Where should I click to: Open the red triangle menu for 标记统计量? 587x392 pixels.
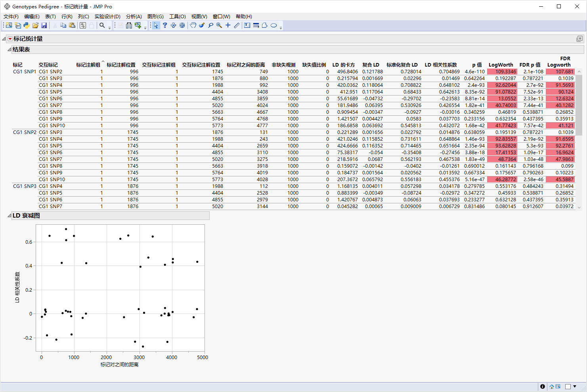[x=10, y=39]
